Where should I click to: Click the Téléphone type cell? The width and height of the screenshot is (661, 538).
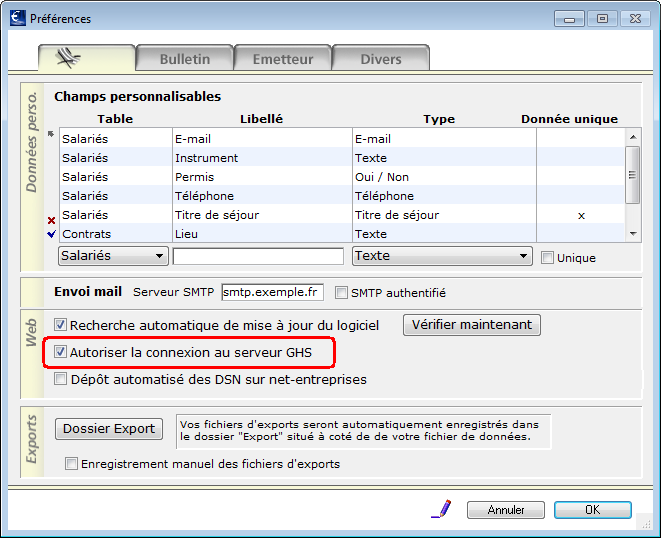pos(444,196)
